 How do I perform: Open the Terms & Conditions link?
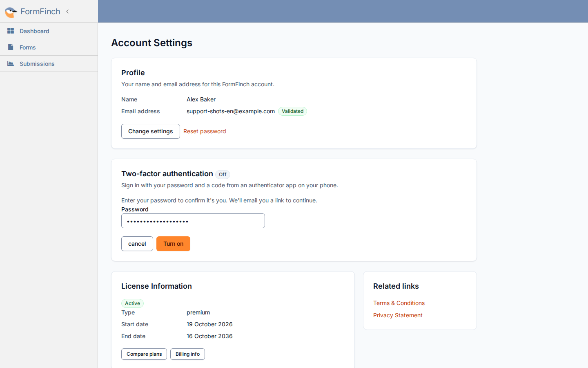click(399, 303)
